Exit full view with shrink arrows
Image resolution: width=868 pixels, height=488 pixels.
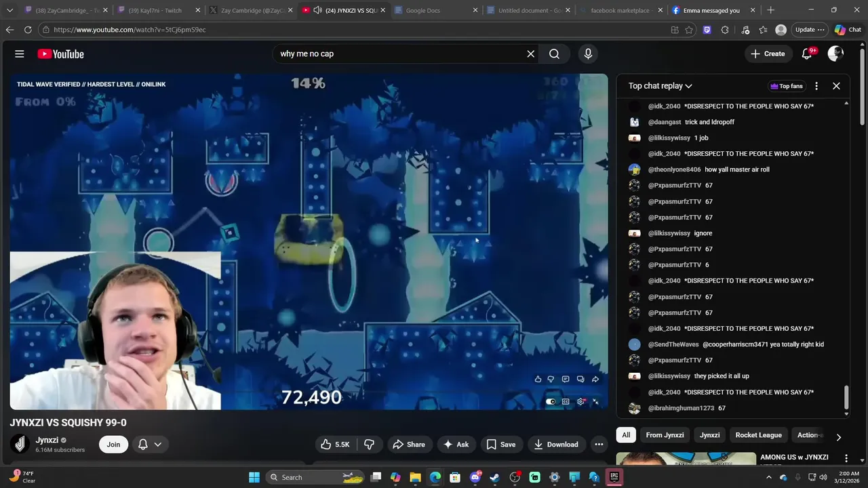(595, 401)
